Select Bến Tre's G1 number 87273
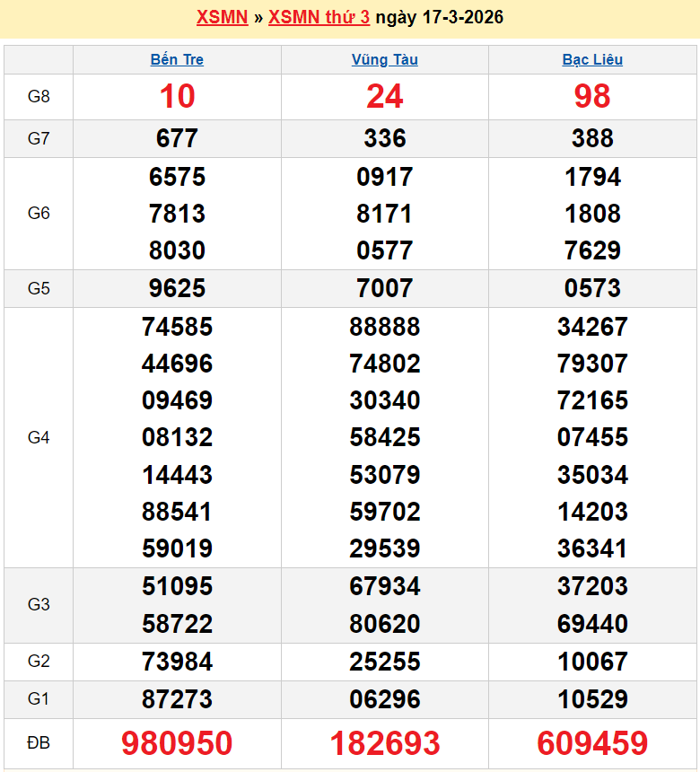The image size is (700, 772). coord(177,699)
